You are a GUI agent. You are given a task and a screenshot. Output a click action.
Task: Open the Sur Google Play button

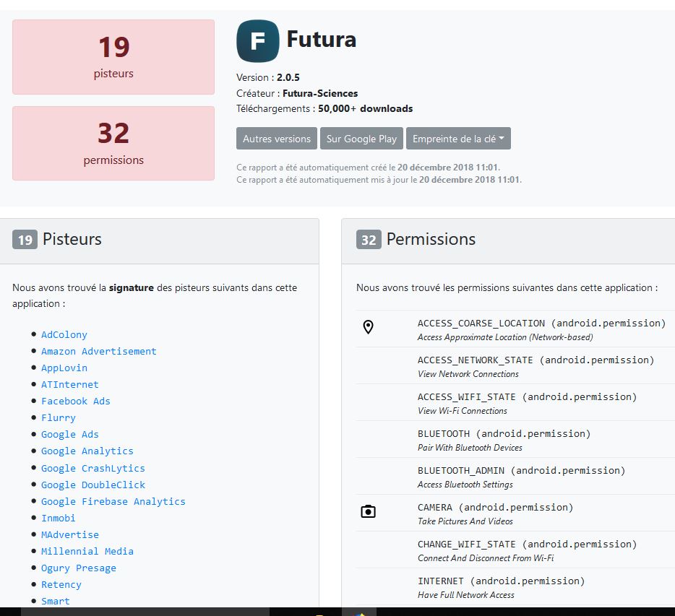point(361,139)
